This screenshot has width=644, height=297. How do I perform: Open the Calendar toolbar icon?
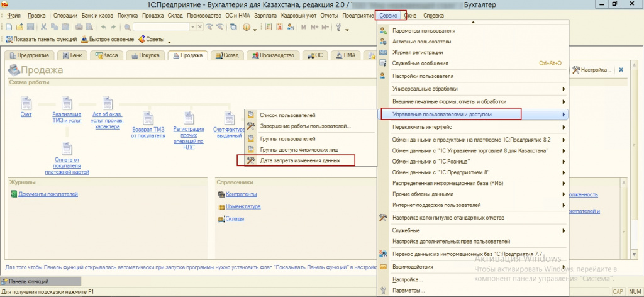click(280, 27)
